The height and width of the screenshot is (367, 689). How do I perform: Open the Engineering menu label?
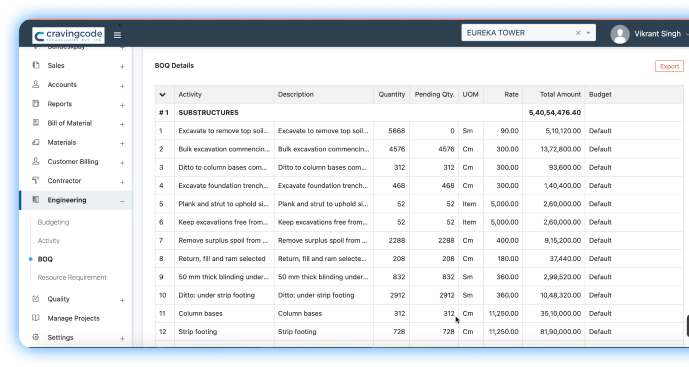[67, 200]
